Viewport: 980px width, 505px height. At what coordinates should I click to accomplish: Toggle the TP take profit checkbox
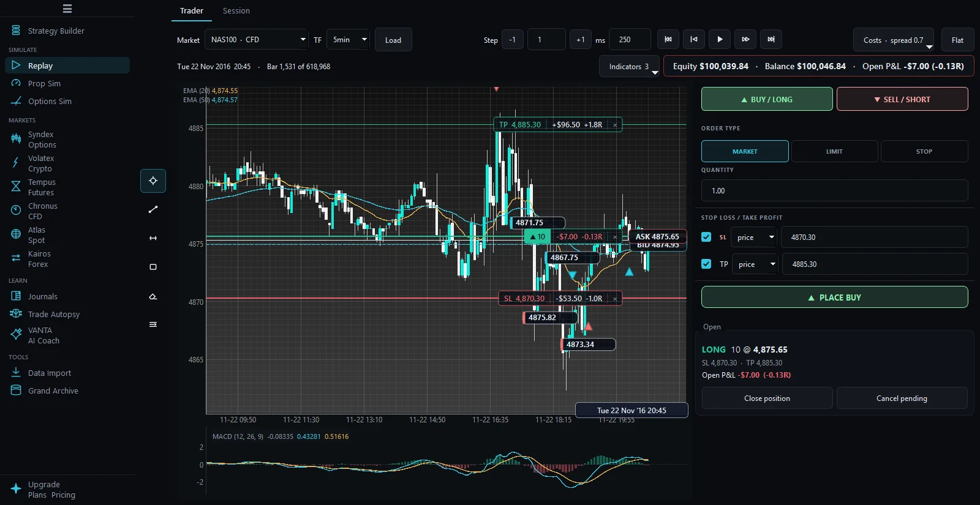pos(706,264)
